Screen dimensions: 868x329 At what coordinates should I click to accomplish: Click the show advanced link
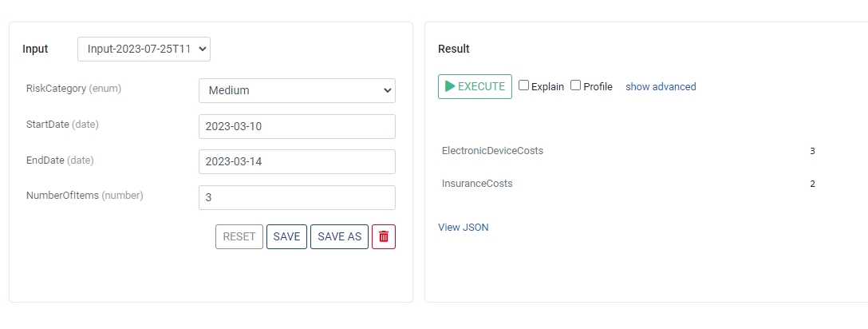pos(661,86)
